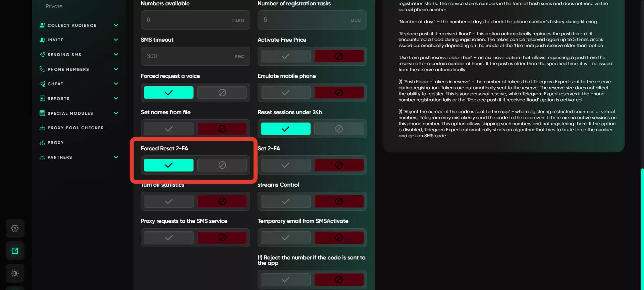644x290 pixels.
Task: Disable Forced request a voice option
Action: 222,92
